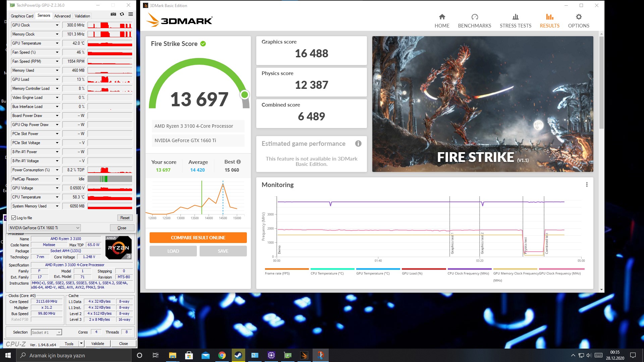Viewport: 644px width, 362px height.
Task: Click Close button in CPU-Z
Action: [123, 344]
